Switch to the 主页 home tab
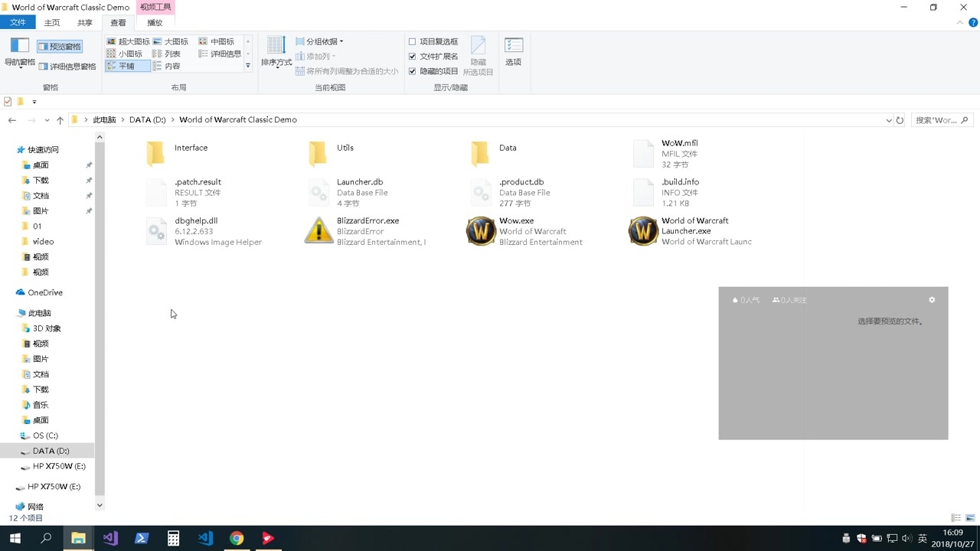 [x=52, y=23]
